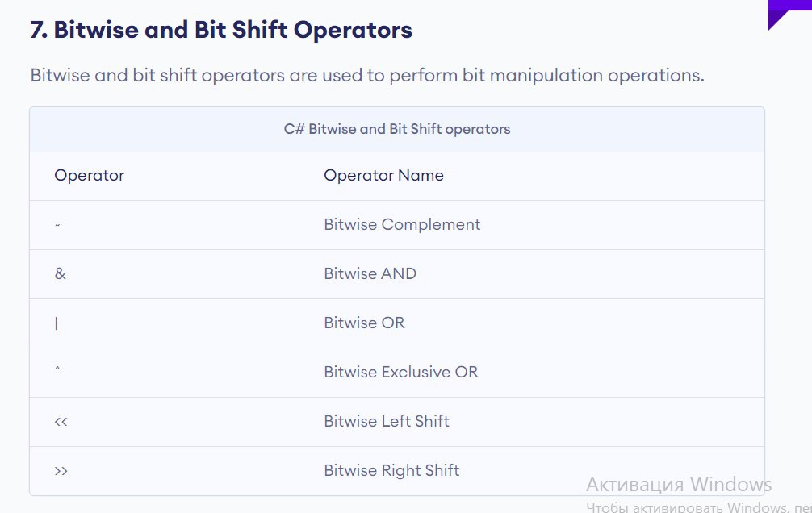Click the Operator column header
The height and width of the screenshot is (513, 812).
coord(89,176)
